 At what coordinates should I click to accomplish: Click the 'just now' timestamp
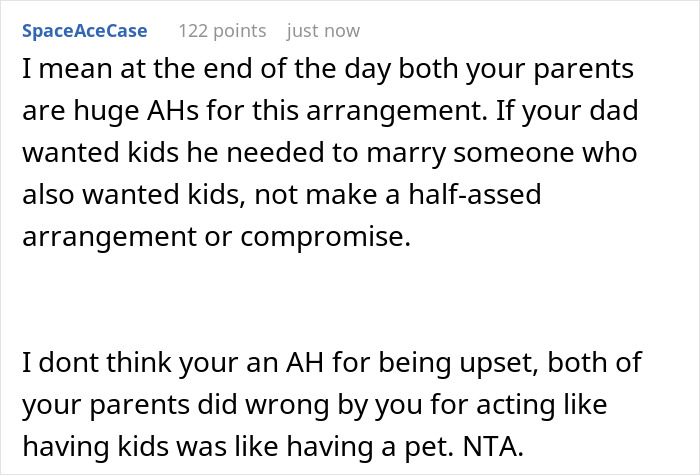(x=323, y=31)
